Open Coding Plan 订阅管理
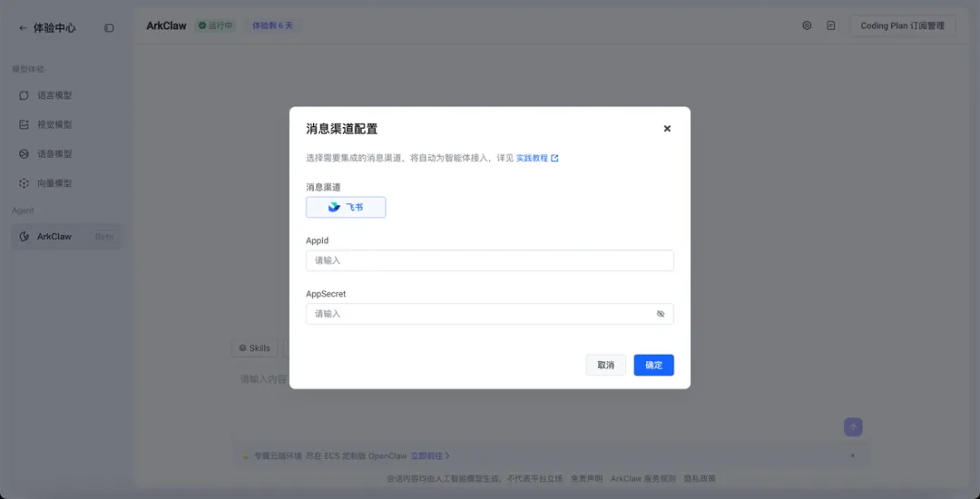The height and width of the screenshot is (499, 980). [903, 25]
